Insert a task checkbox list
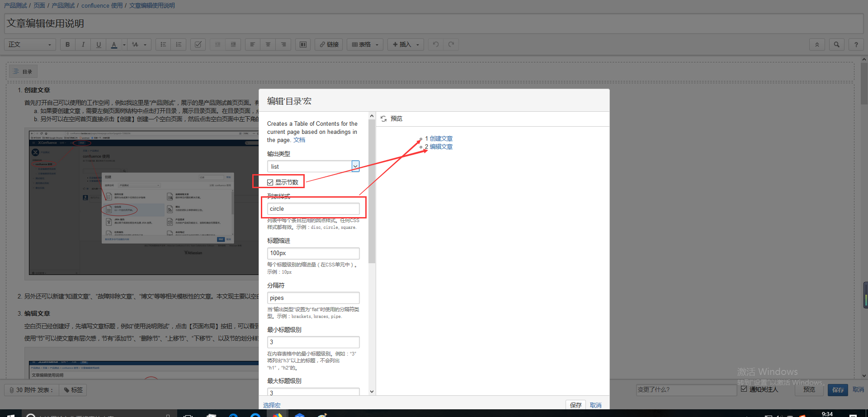Image resolution: width=868 pixels, height=417 pixels. tap(198, 44)
